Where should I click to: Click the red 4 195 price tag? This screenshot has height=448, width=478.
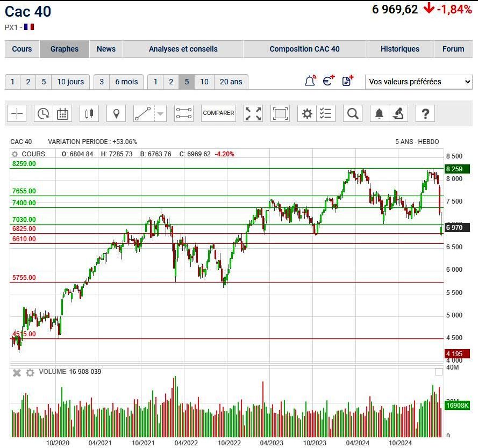click(457, 353)
